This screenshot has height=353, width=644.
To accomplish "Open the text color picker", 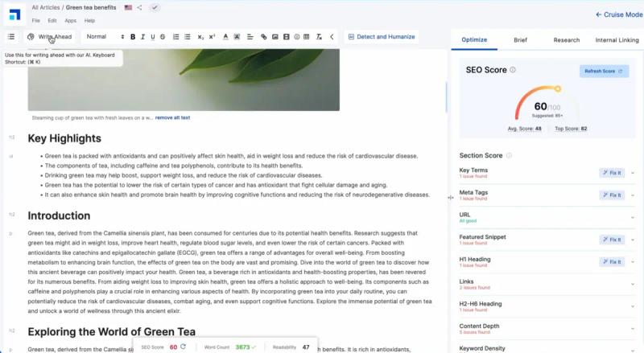I will [225, 36].
